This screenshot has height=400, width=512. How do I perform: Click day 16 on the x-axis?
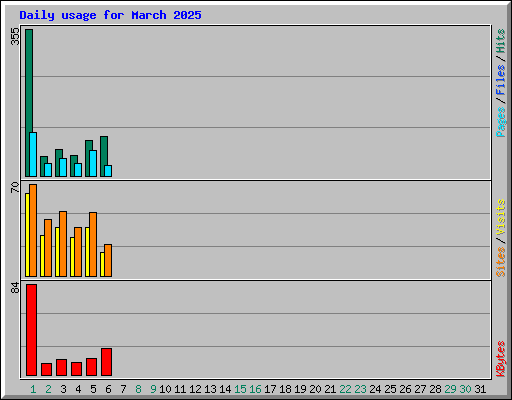click(255, 389)
